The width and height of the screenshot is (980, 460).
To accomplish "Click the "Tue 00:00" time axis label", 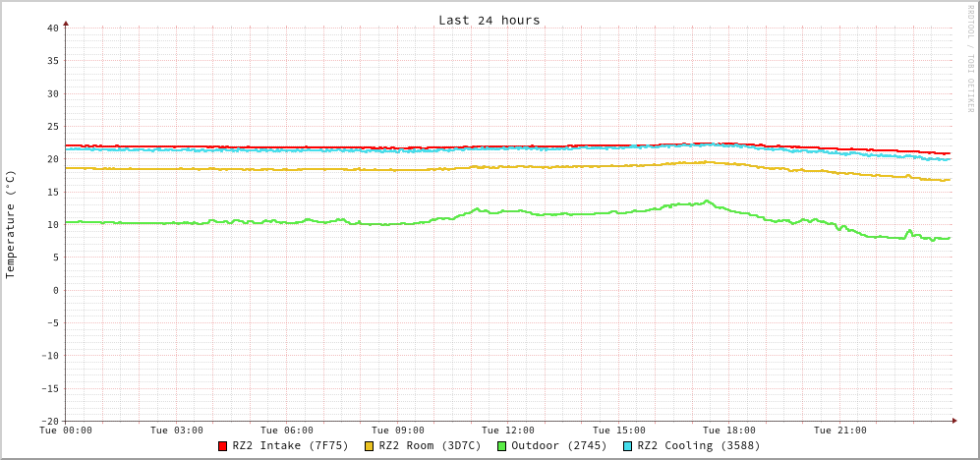I will pyautogui.click(x=66, y=431).
